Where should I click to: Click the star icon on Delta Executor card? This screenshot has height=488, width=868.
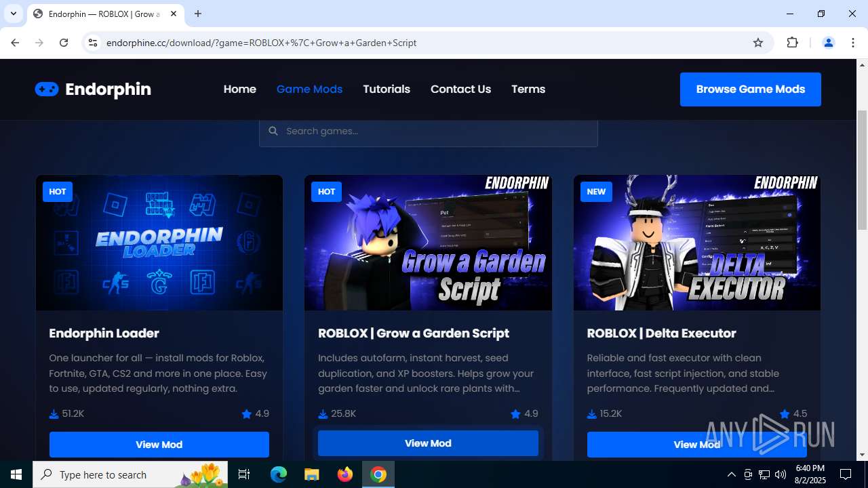point(785,413)
